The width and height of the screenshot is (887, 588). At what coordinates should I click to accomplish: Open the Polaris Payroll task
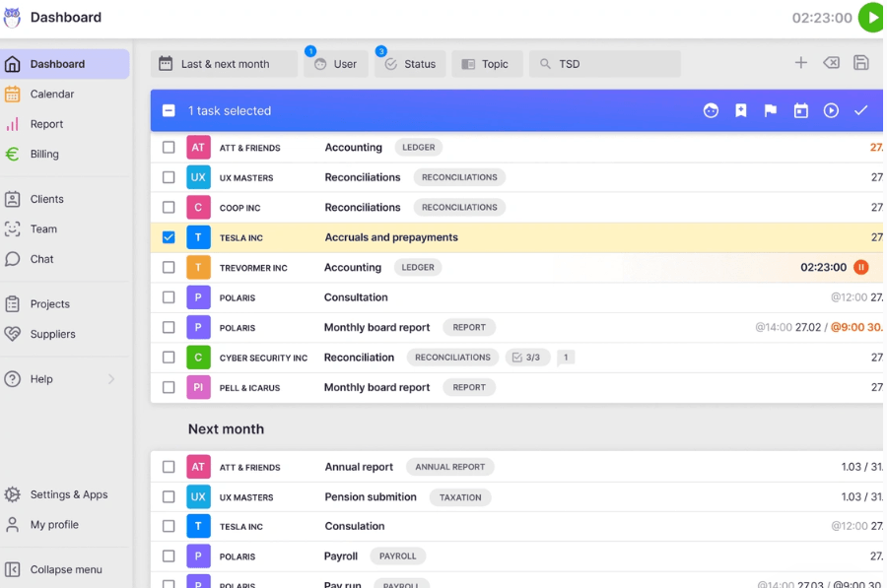pos(341,556)
